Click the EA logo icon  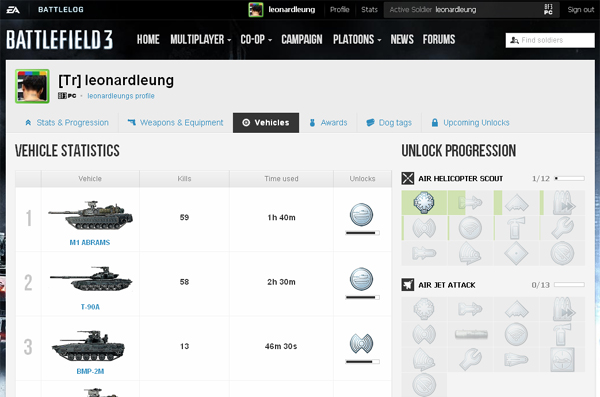click(13, 10)
